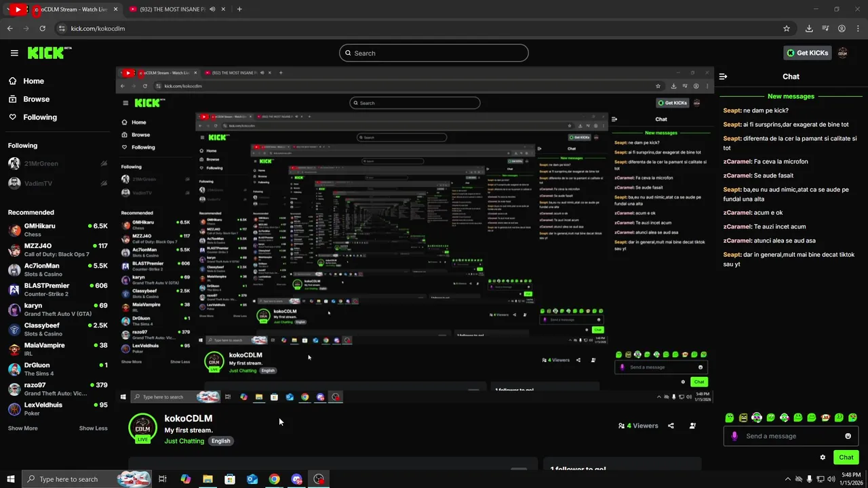This screenshot has width=868, height=488.
Task: Click the crossed-out icon beside VadimTV
Action: pyautogui.click(x=104, y=183)
